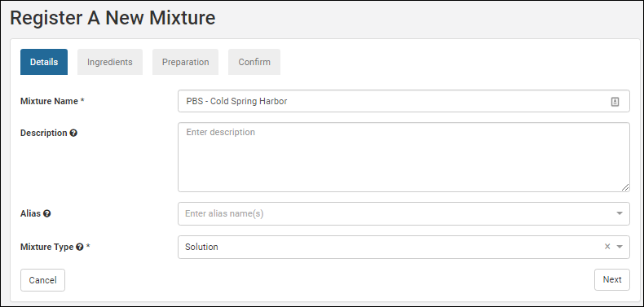Open the Preparation tab
644x307 pixels.
point(185,62)
